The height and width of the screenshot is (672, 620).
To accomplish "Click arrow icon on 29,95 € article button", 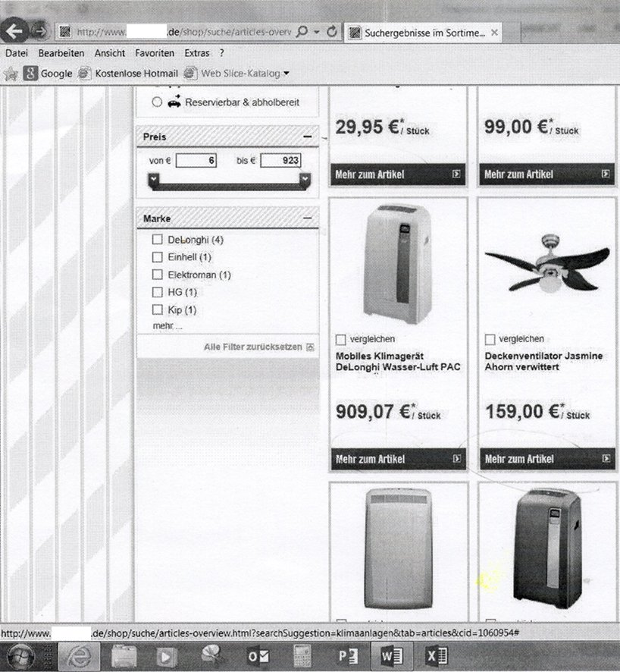I will click(x=456, y=174).
